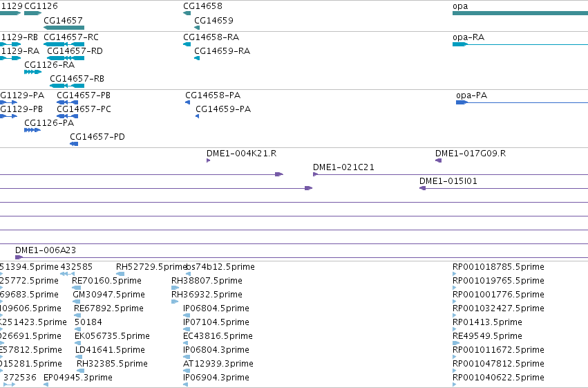This screenshot has height=388, width=588.
Task: Select EST IP06804.5prime label
Action: coord(216,308)
